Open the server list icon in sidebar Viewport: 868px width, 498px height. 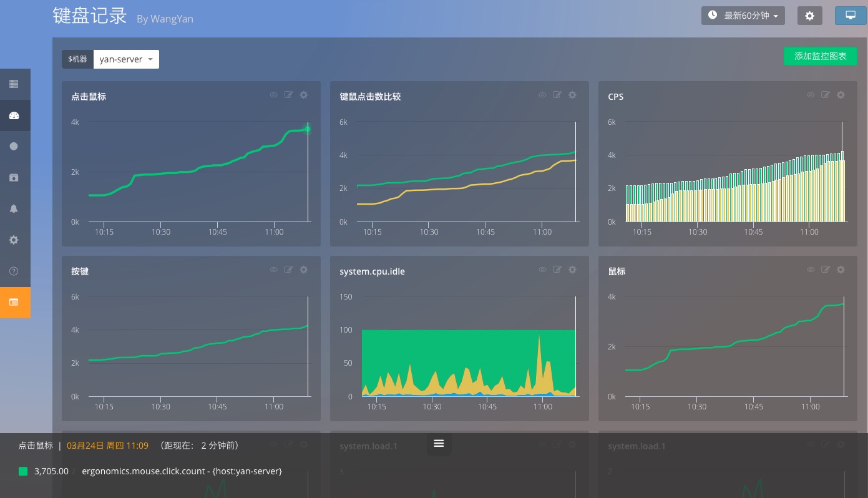click(x=14, y=84)
